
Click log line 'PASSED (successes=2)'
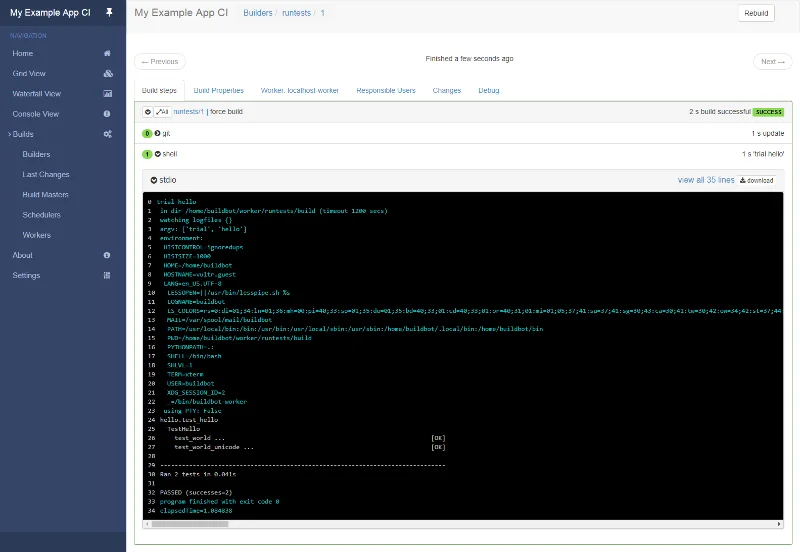[x=196, y=493]
